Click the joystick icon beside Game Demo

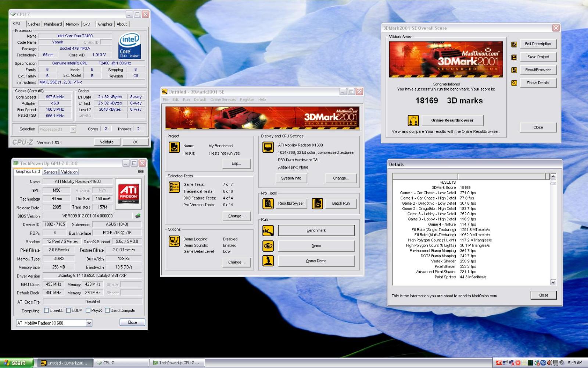click(268, 261)
